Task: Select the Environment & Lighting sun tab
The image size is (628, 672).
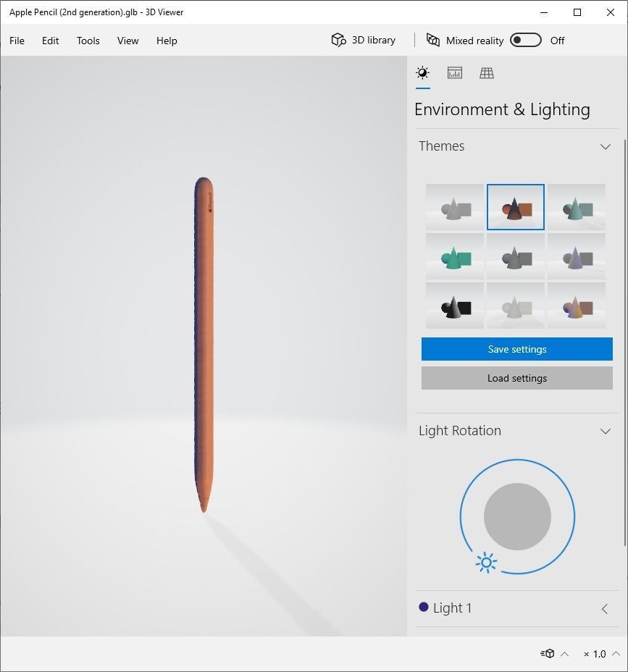Action: pyautogui.click(x=423, y=73)
